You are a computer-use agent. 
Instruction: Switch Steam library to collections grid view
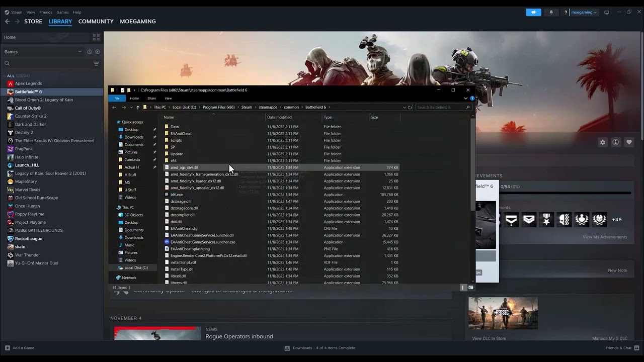tap(96, 37)
